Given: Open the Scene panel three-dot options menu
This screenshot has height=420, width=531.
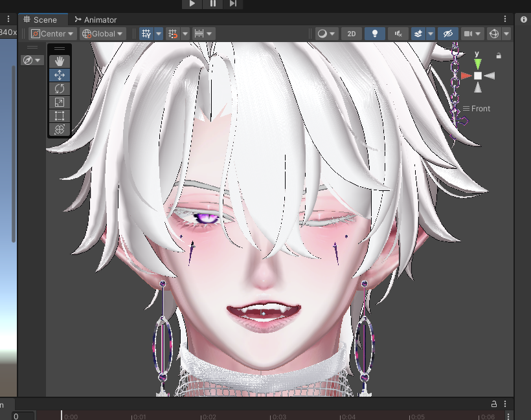Looking at the screenshot, I should click(x=505, y=19).
